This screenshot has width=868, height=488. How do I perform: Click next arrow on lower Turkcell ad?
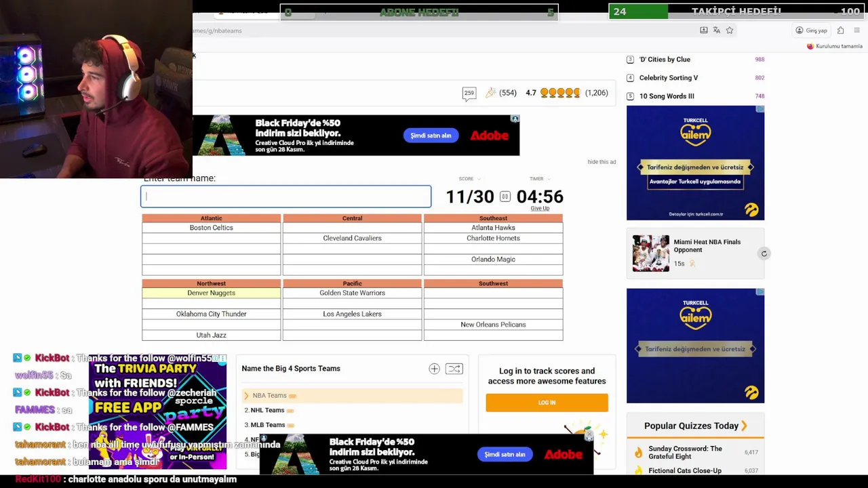pos(751,349)
